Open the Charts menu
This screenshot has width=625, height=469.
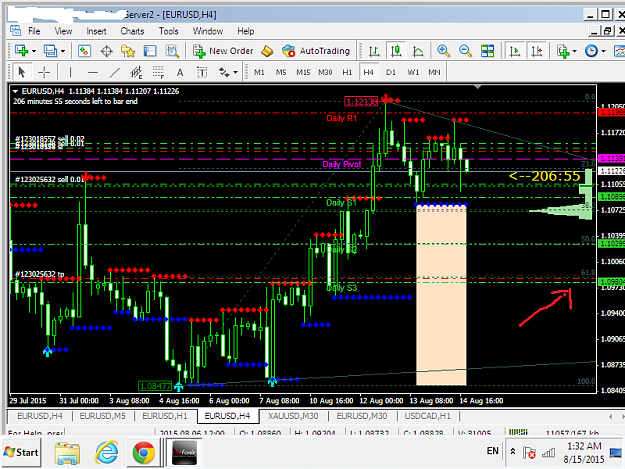[132, 31]
